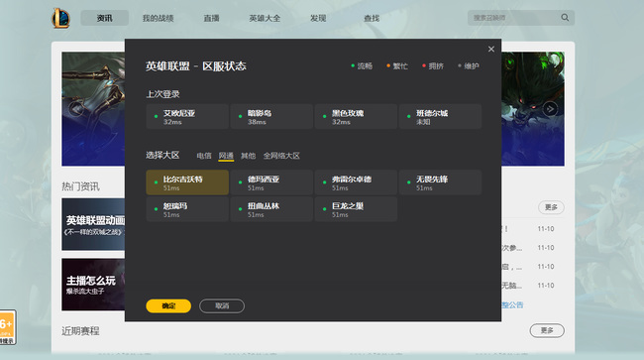Click the 近期赛程 heading text
This screenshot has height=360, width=644.
click(x=80, y=331)
